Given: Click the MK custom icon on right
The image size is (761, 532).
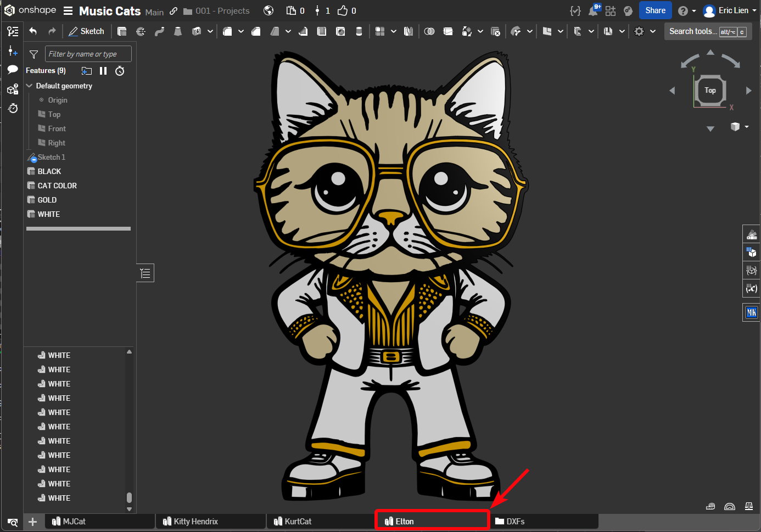Looking at the screenshot, I should tap(752, 312).
